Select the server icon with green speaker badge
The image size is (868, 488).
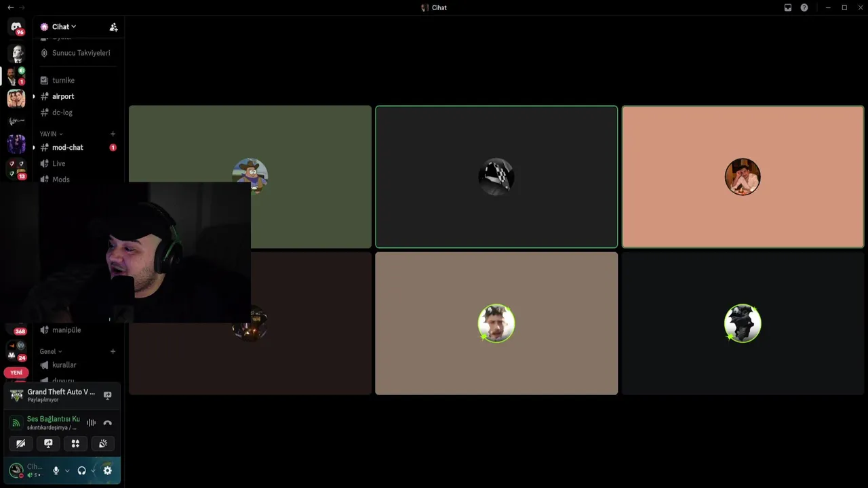(x=16, y=76)
